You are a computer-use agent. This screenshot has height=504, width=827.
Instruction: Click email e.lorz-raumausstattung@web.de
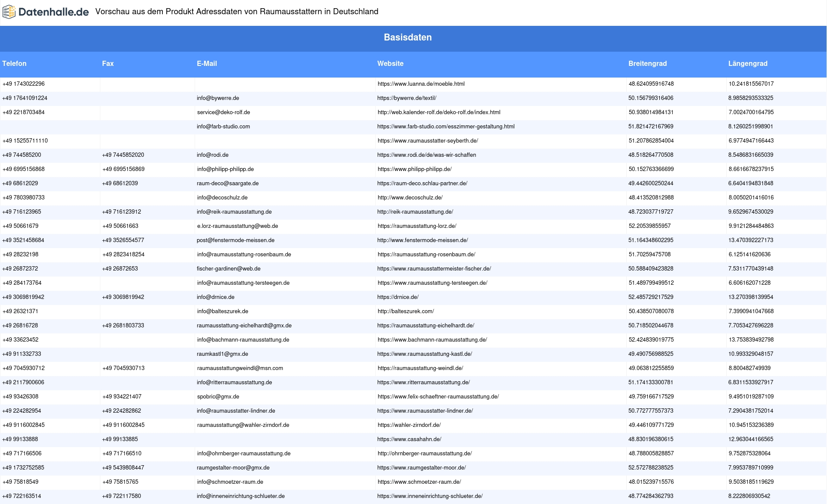pos(237,226)
